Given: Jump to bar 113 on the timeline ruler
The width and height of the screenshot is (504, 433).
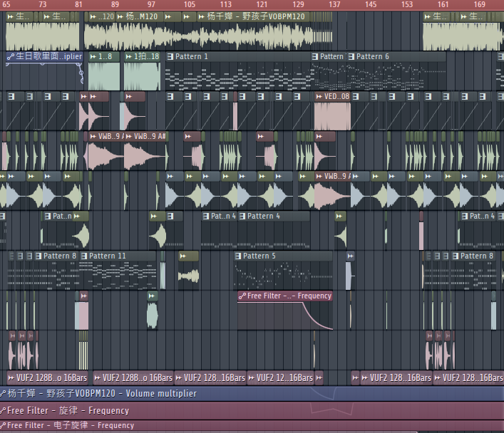Looking at the screenshot, I should 225,5.
